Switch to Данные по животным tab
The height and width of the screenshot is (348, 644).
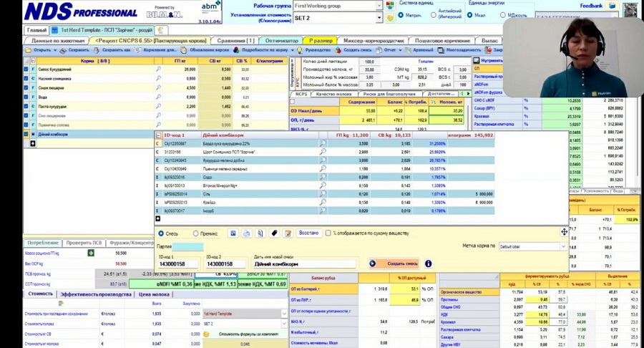pyautogui.click(x=57, y=41)
